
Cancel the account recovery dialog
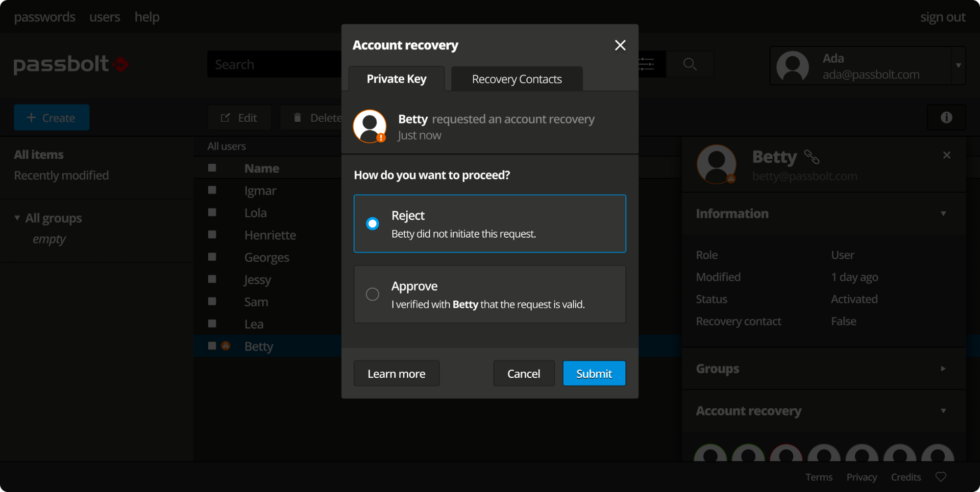(x=524, y=373)
